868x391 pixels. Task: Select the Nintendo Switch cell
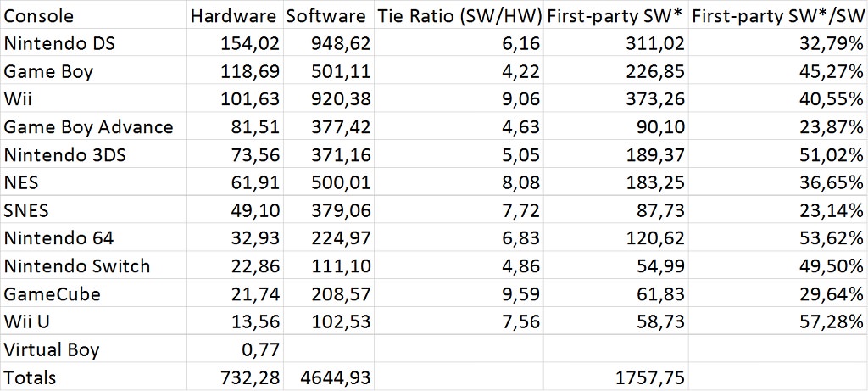tap(93, 265)
